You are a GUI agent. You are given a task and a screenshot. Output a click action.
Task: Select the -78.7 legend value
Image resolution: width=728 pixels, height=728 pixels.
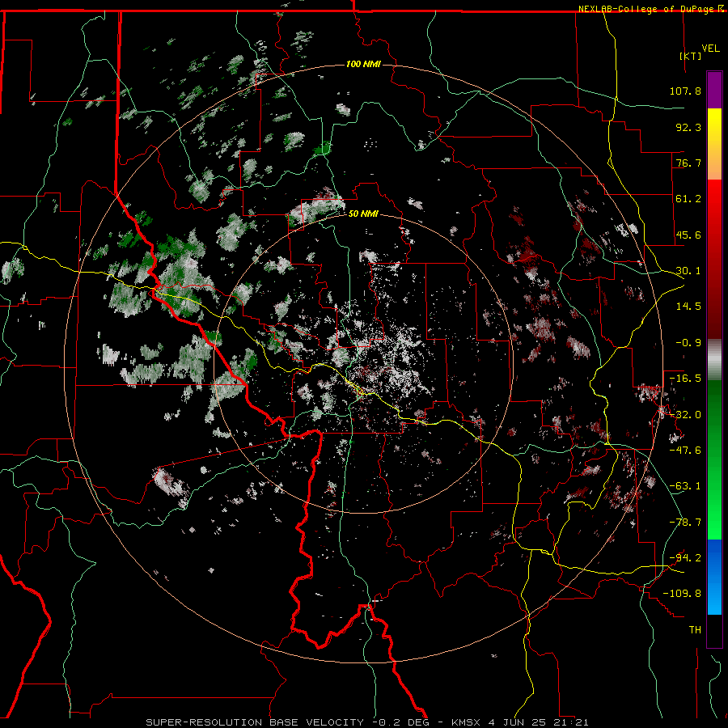point(685,523)
